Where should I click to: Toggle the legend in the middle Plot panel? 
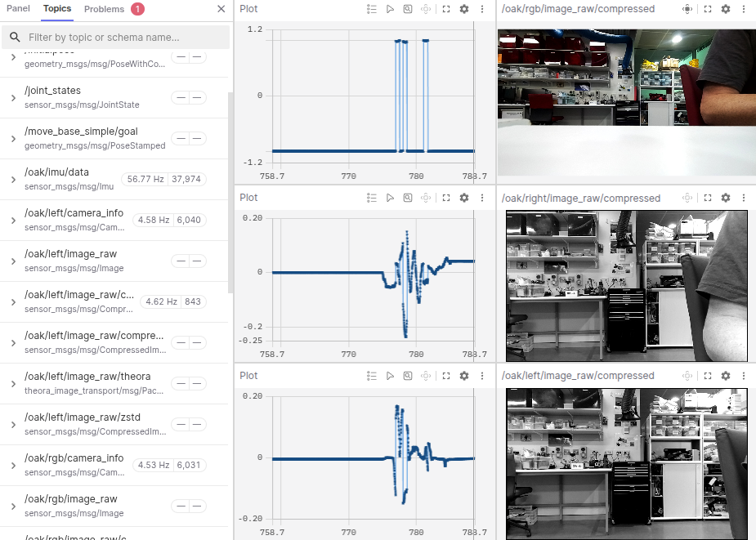pyautogui.click(x=372, y=198)
